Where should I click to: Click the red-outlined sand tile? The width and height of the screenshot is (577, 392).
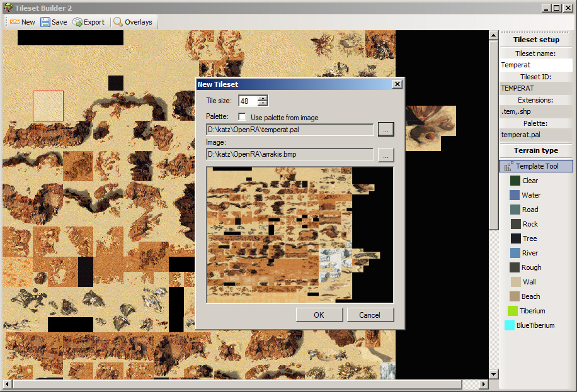(x=49, y=106)
